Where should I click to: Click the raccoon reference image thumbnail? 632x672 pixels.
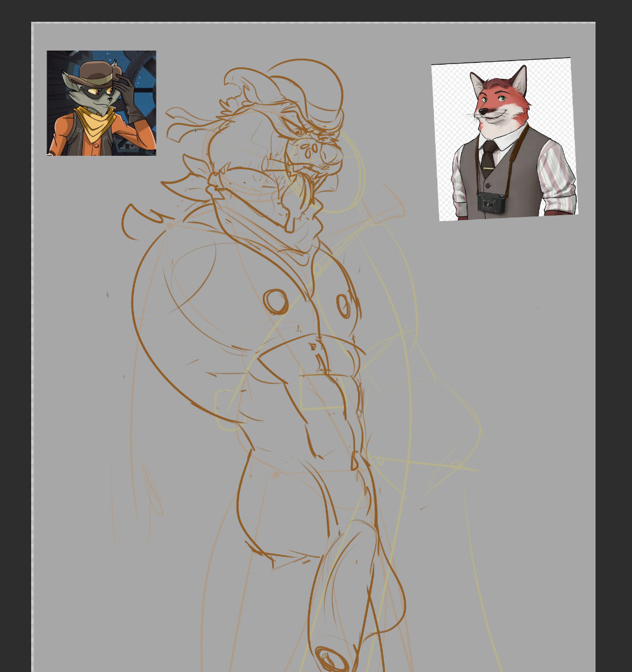[x=101, y=103]
